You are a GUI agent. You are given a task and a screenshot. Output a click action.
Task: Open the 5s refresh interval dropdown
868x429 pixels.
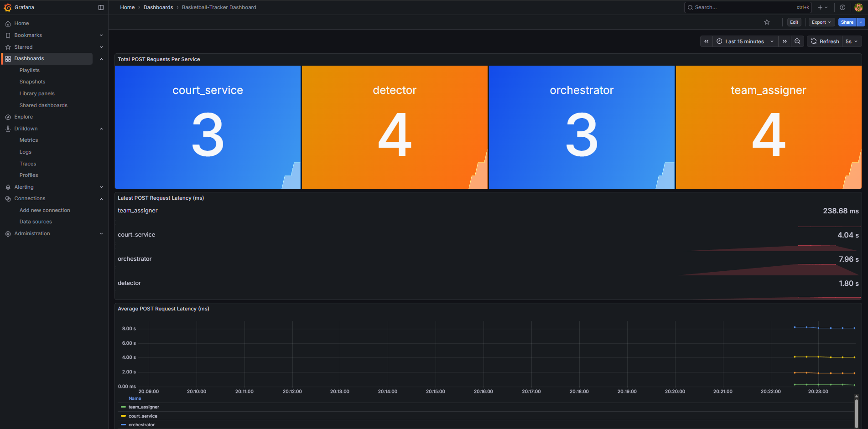tap(851, 41)
